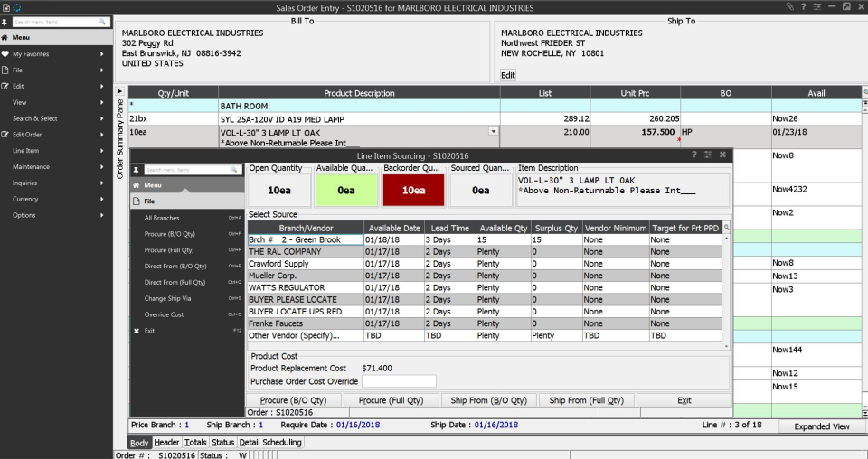The image size is (868, 459).
Task: Click the green Available Quantity 0ea box
Action: (346, 191)
